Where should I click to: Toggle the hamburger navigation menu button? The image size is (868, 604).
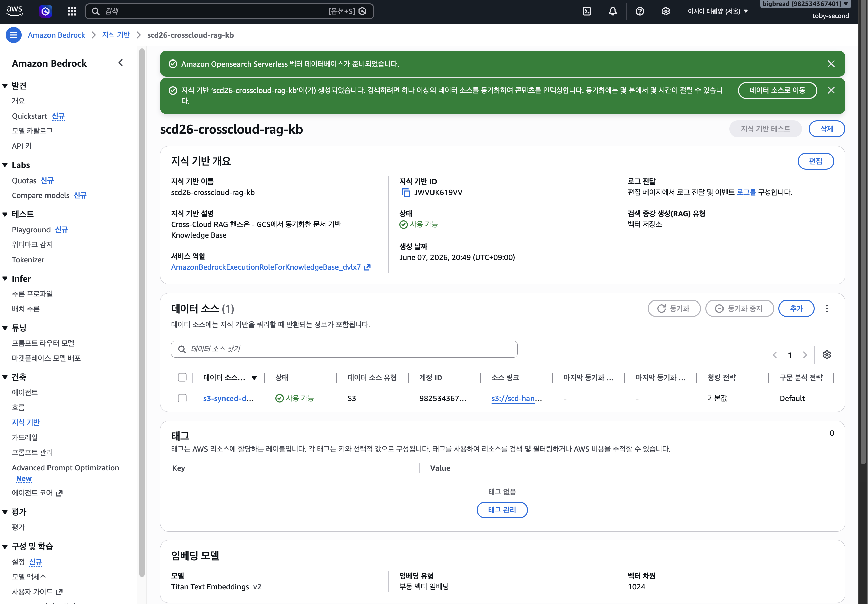[x=14, y=35]
